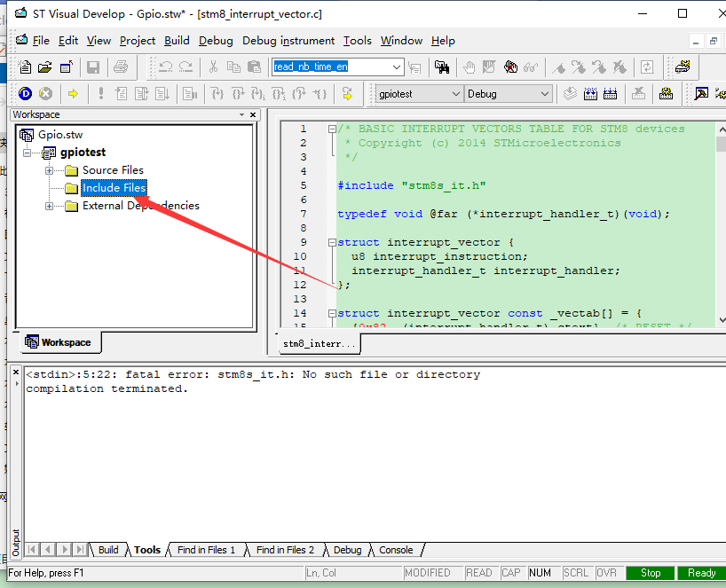The height and width of the screenshot is (588, 726).
Task: Open the Debug configuration dropdown
Action: coord(545,94)
